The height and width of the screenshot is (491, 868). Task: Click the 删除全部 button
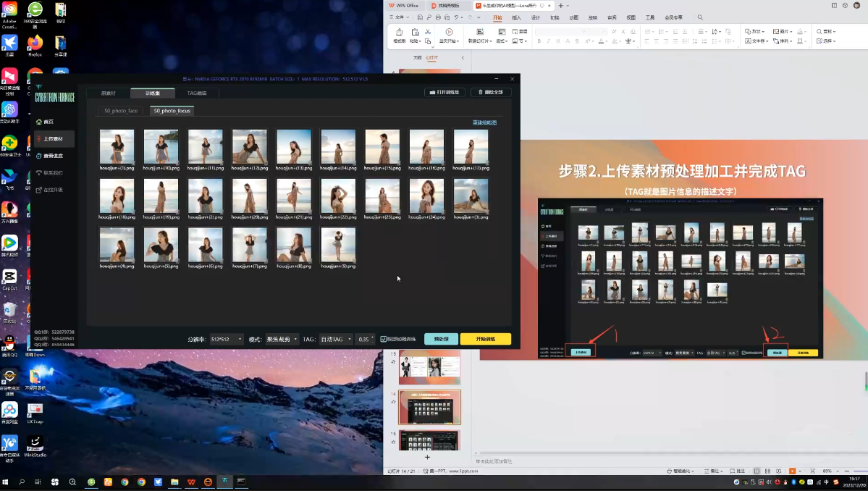(490, 93)
